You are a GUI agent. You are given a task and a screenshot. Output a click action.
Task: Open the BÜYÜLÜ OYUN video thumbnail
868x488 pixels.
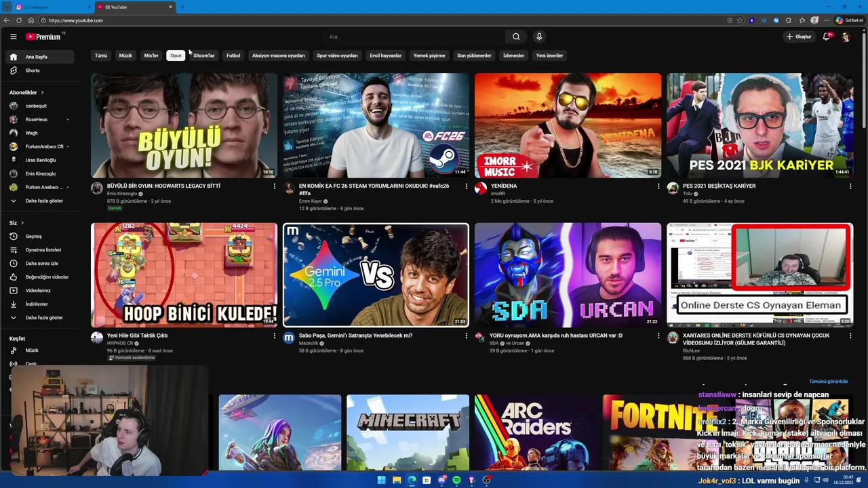coord(184,125)
